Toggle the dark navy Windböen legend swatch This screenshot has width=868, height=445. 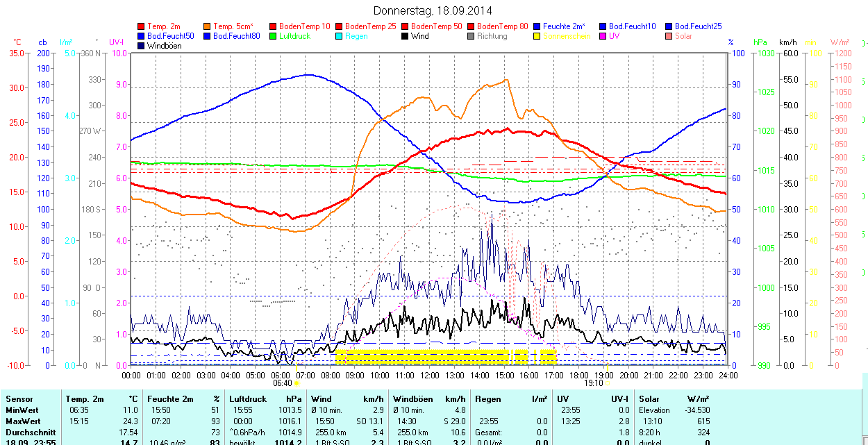142,46
